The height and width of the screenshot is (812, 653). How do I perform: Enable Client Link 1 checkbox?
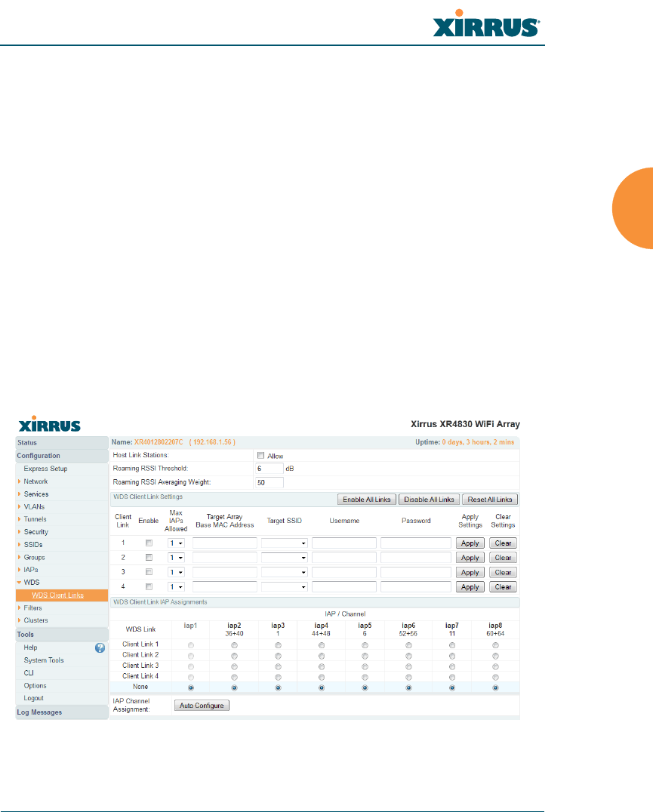point(149,543)
